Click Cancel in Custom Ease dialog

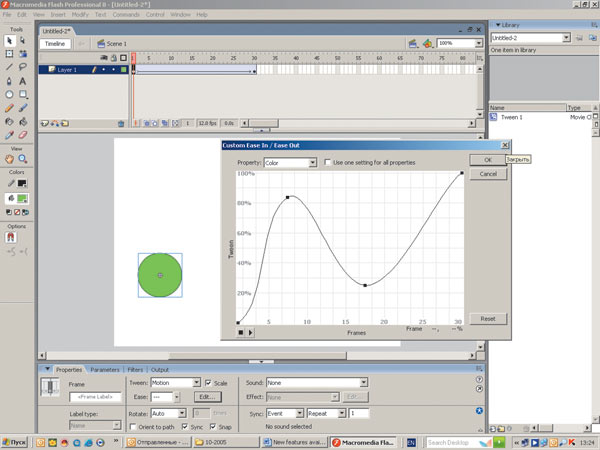coord(488,174)
